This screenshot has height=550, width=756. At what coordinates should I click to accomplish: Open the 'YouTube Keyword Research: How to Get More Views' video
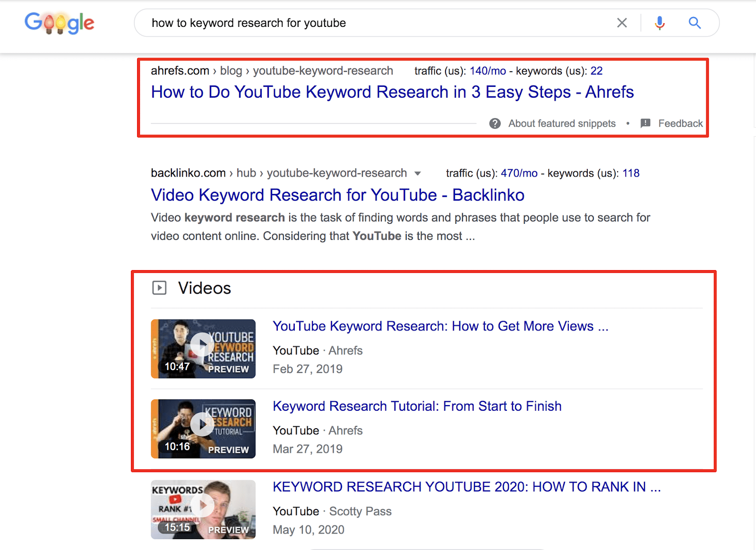click(x=440, y=326)
